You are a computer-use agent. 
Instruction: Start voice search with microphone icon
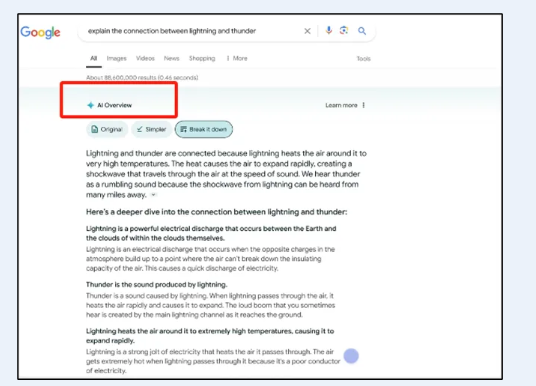point(329,30)
